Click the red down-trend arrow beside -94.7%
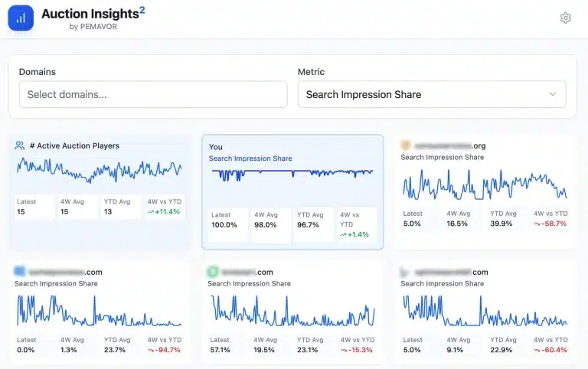The image size is (588, 369). (x=151, y=351)
